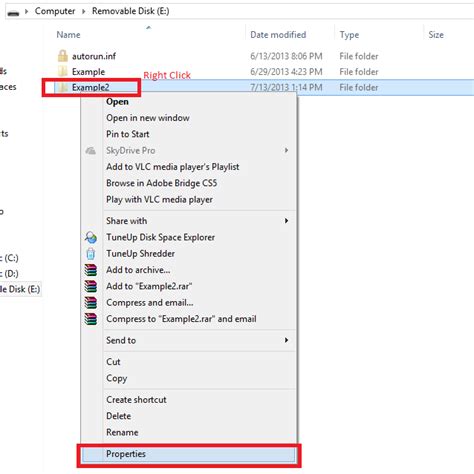Select Pin to Start menu entry
474x474 pixels.
coord(128,134)
